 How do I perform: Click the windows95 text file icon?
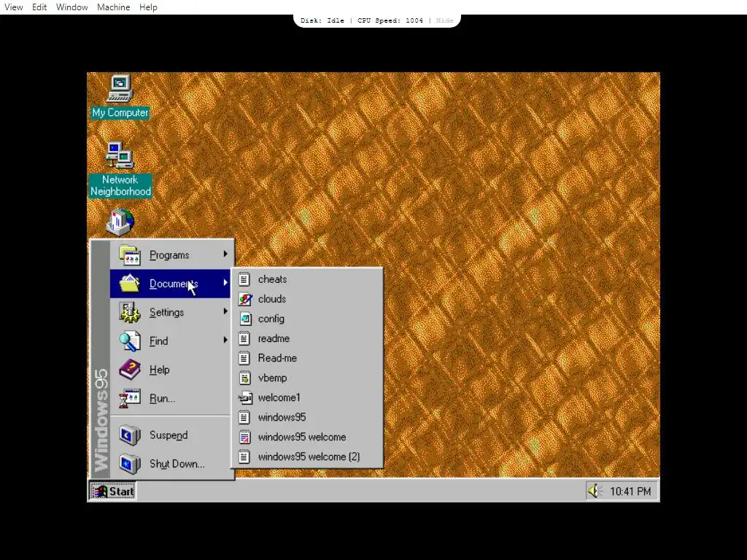click(244, 418)
